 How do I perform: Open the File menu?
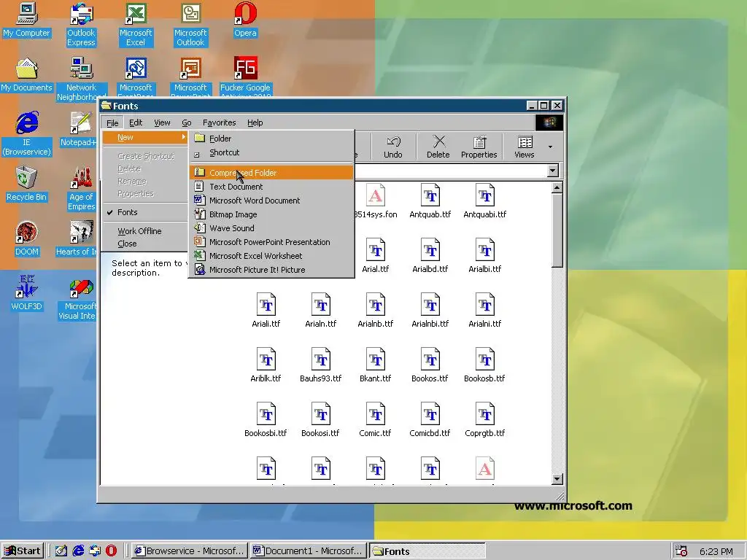coord(112,122)
